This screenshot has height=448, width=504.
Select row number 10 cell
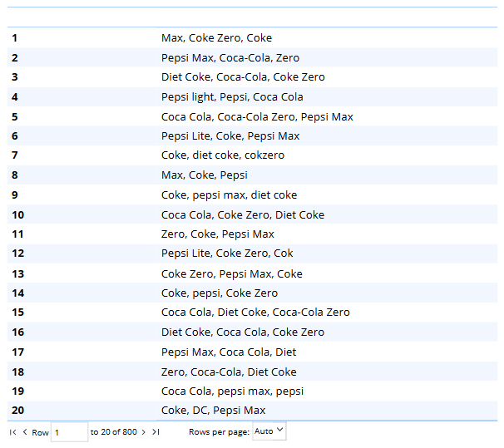pyautogui.click(x=17, y=215)
